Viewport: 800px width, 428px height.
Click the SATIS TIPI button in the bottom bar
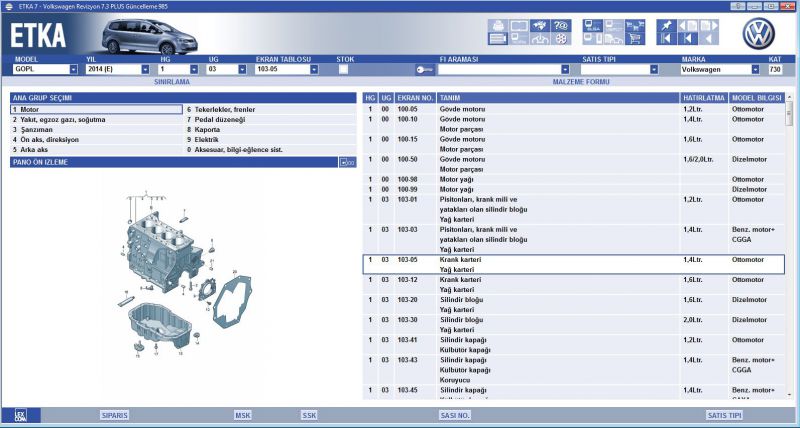pyautogui.click(x=724, y=415)
